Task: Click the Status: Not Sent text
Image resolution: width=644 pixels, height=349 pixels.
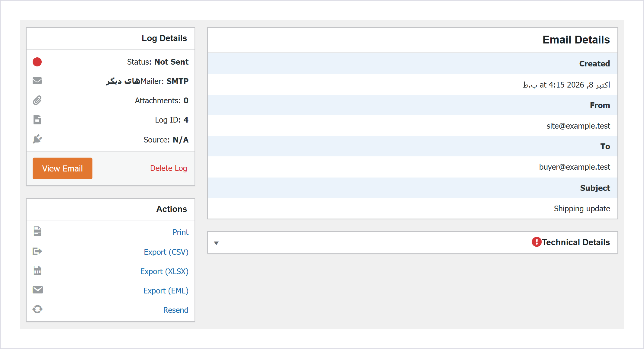Action: [158, 62]
